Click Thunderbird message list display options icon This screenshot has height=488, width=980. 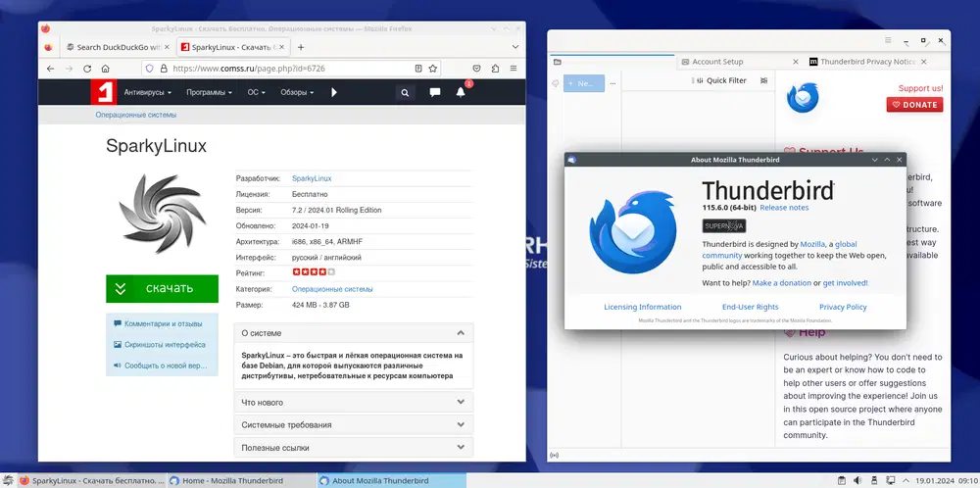[763, 80]
